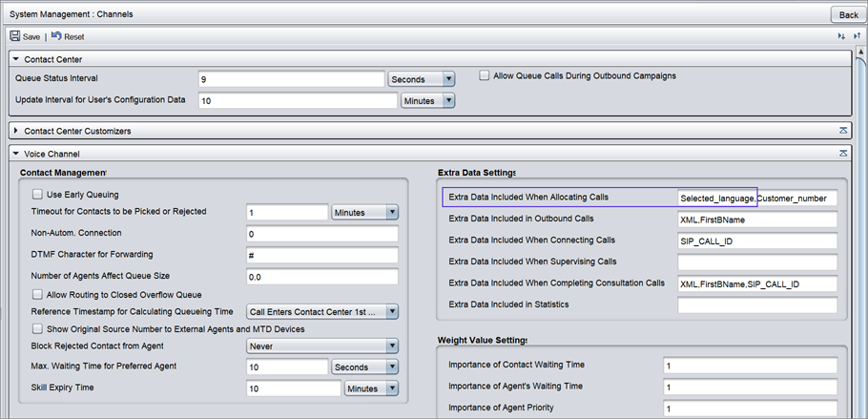The width and height of the screenshot is (868, 419).
Task: Click maximize icon on Voice Channel panel
Action: coord(843,153)
